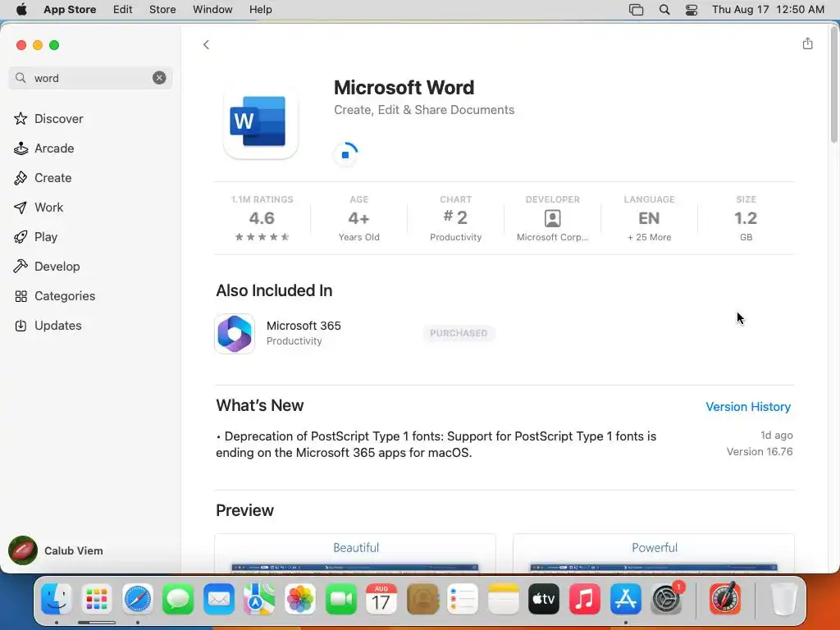Click the back chevron button
The width and height of the screenshot is (840, 630).
(x=206, y=44)
